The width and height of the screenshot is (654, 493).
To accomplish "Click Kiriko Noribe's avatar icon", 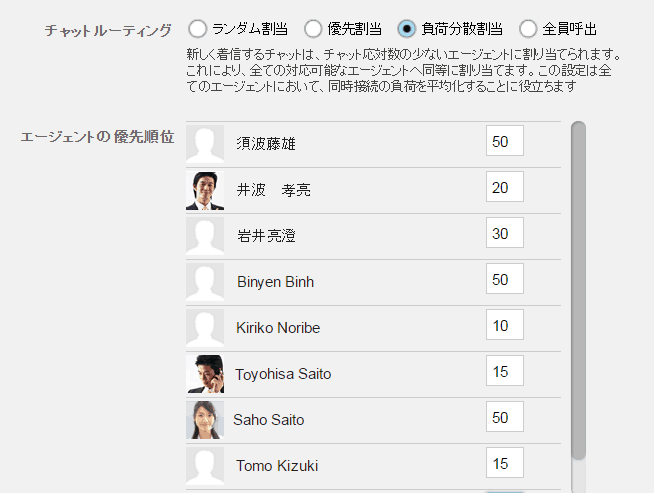I will coord(205,328).
